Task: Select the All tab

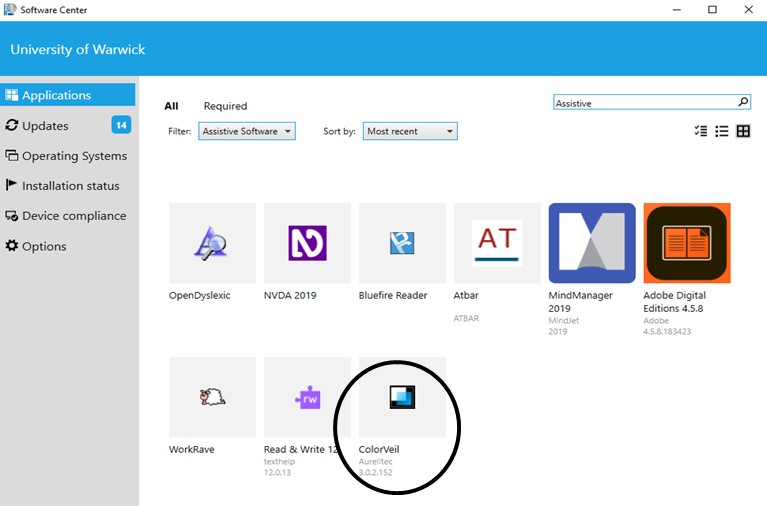Action: [171, 106]
